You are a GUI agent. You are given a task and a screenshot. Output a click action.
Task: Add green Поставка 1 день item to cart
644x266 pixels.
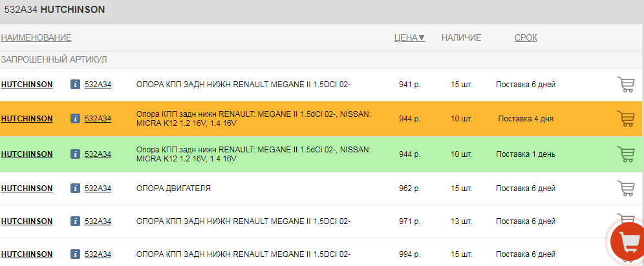point(625,154)
